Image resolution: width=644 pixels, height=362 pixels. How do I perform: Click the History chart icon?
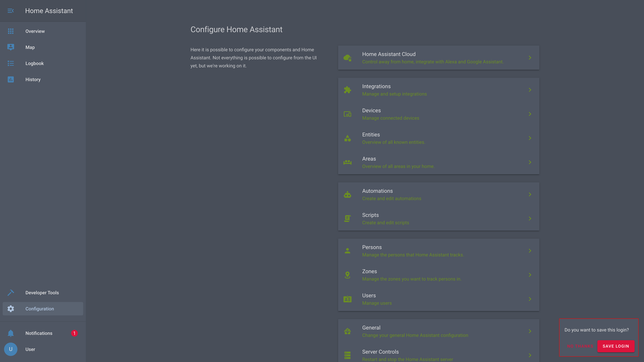[x=11, y=79]
